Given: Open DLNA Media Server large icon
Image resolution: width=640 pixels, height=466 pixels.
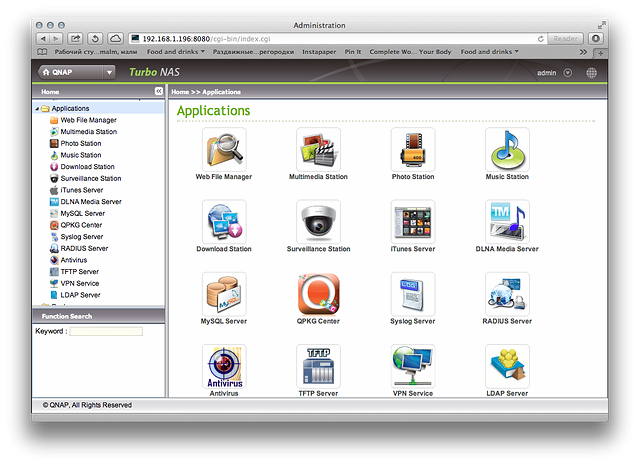Looking at the screenshot, I should point(507,222).
